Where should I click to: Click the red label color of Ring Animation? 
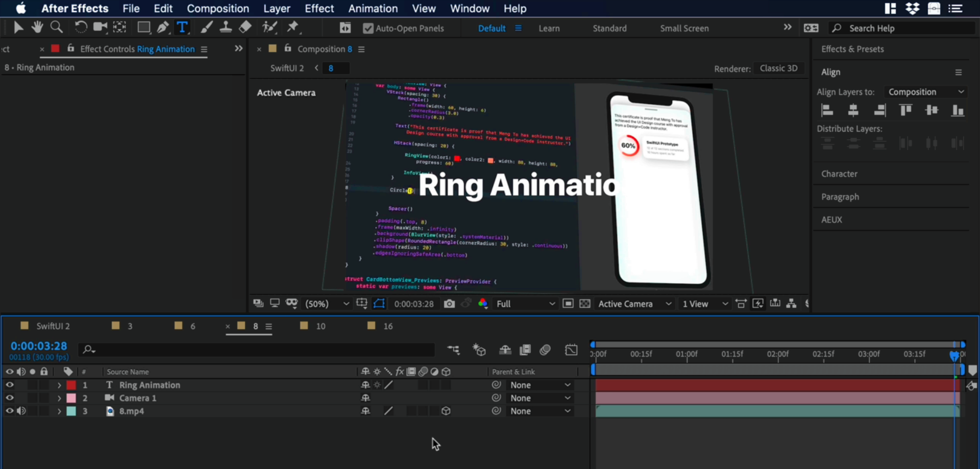click(71, 385)
